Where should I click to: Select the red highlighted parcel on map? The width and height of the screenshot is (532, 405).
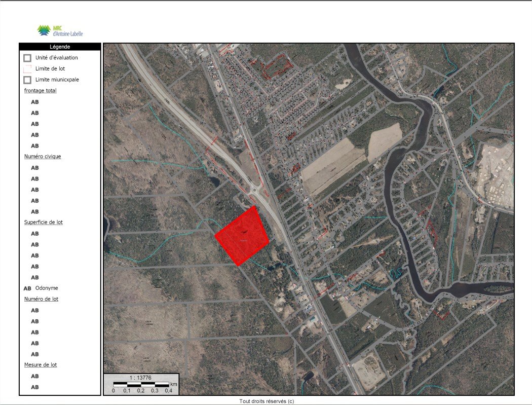242,236
